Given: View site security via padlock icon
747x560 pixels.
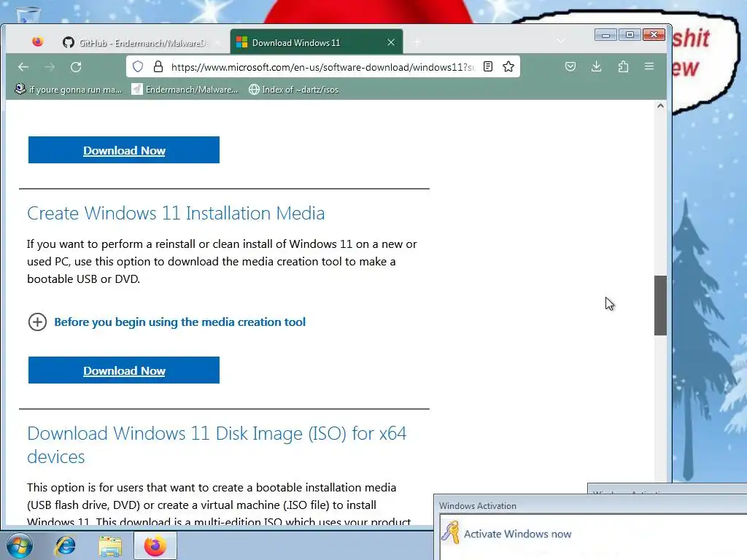Looking at the screenshot, I should coord(158,66).
